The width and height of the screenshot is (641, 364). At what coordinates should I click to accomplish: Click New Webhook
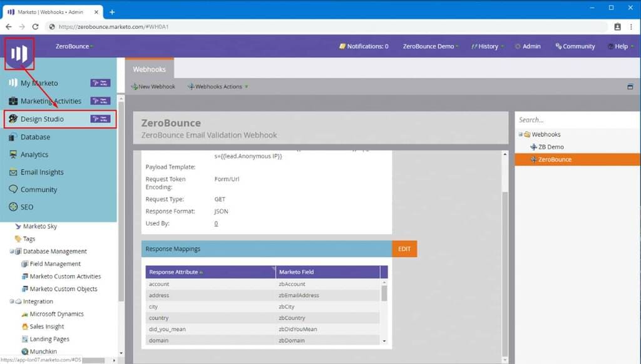pos(153,86)
